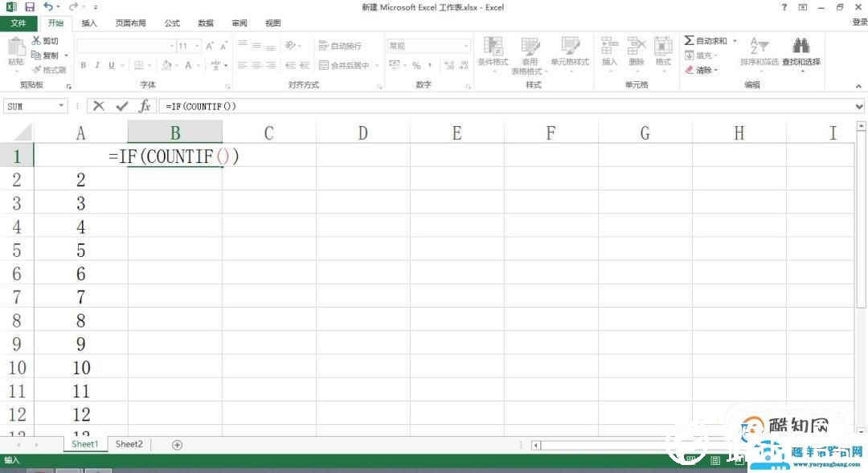Screen dimensions: 868x473
Task: Toggle bold formatting
Action: tap(84, 65)
